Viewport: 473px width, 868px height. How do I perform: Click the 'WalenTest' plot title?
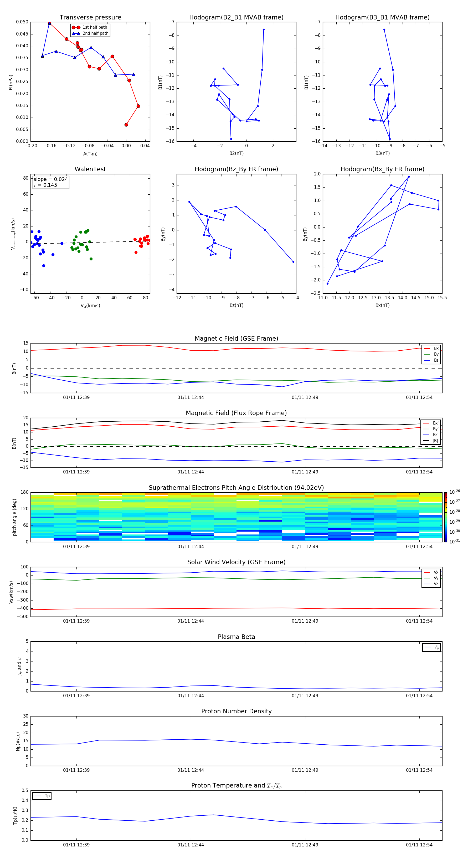coord(90,169)
